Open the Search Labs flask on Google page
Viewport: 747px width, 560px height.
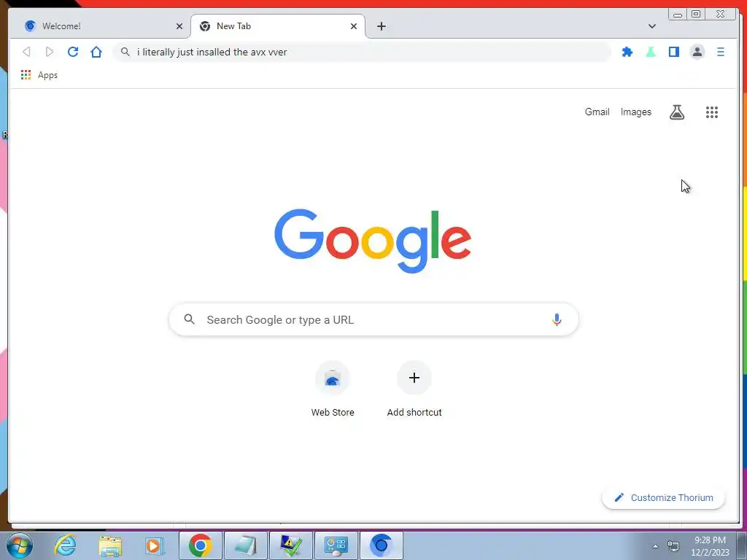tap(677, 112)
